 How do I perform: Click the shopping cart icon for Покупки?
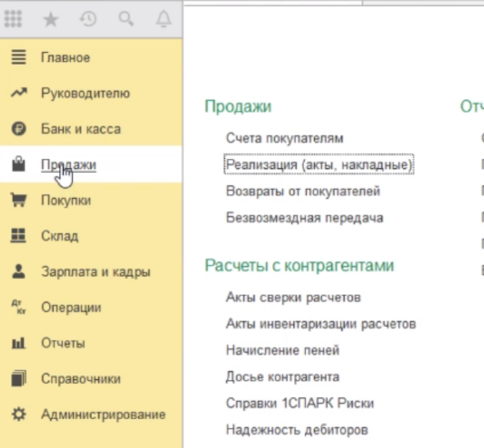[19, 201]
